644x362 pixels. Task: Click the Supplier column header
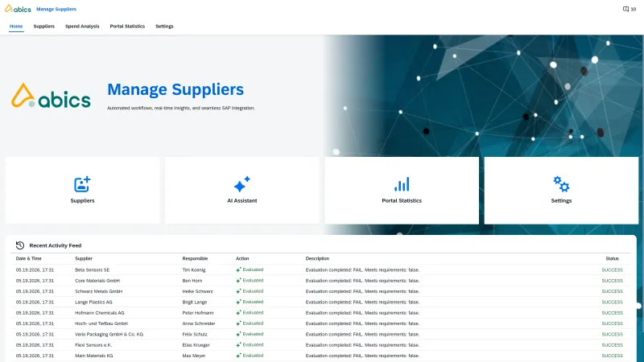point(84,258)
